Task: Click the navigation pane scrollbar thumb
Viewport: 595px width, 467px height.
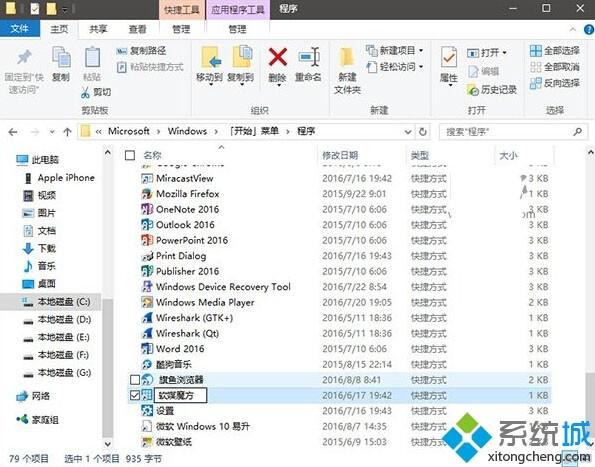Action: click(x=108, y=368)
